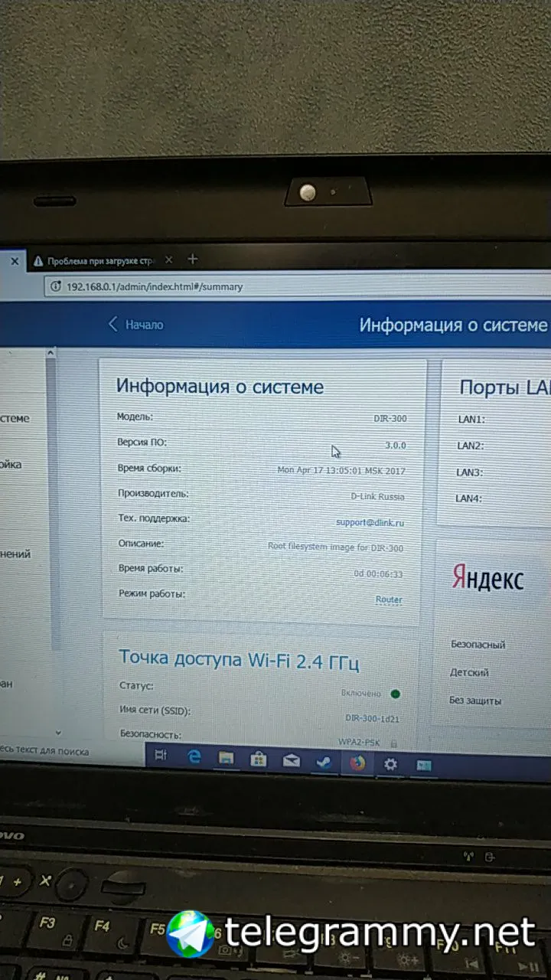The width and height of the screenshot is (551, 980).
Task: Open Steam from the taskbar
Action: [324, 762]
